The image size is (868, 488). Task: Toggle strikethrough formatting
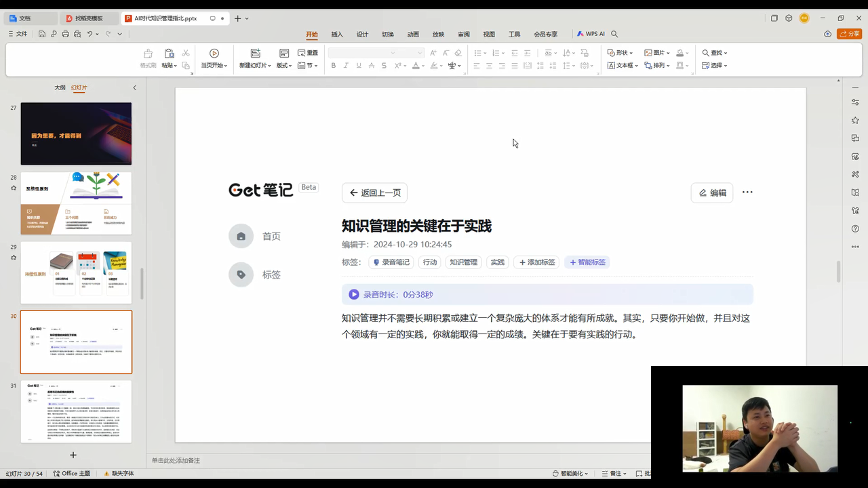click(372, 66)
